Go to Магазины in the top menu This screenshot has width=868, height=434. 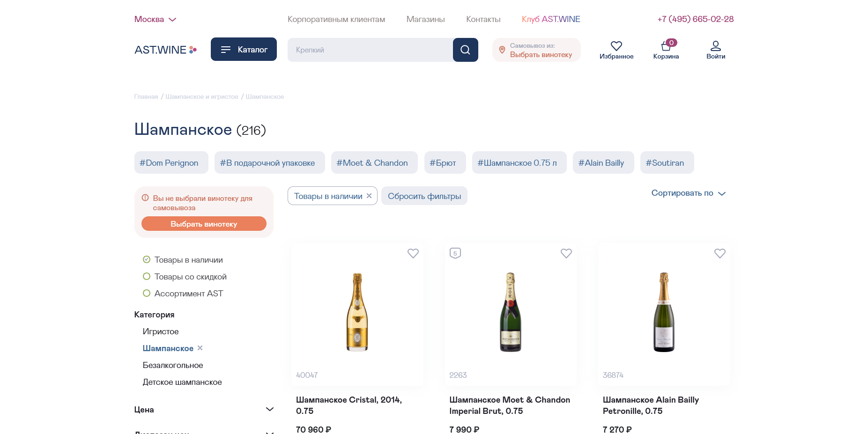pos(425,19)
